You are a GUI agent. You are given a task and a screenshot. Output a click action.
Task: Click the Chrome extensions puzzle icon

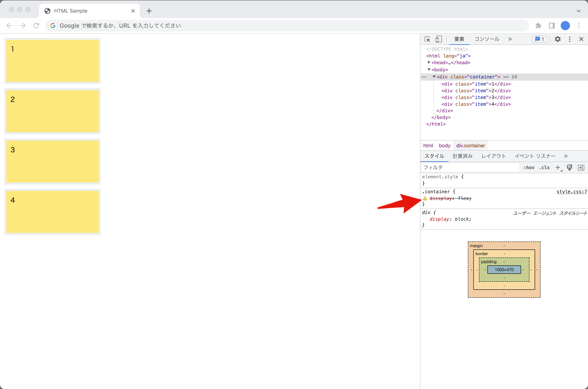538,26
